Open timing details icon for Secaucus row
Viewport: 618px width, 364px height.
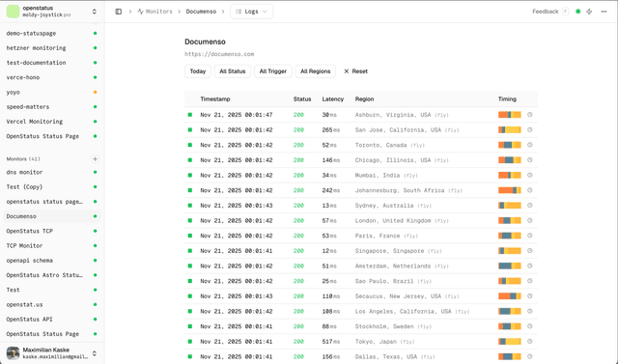coord(530,295)
